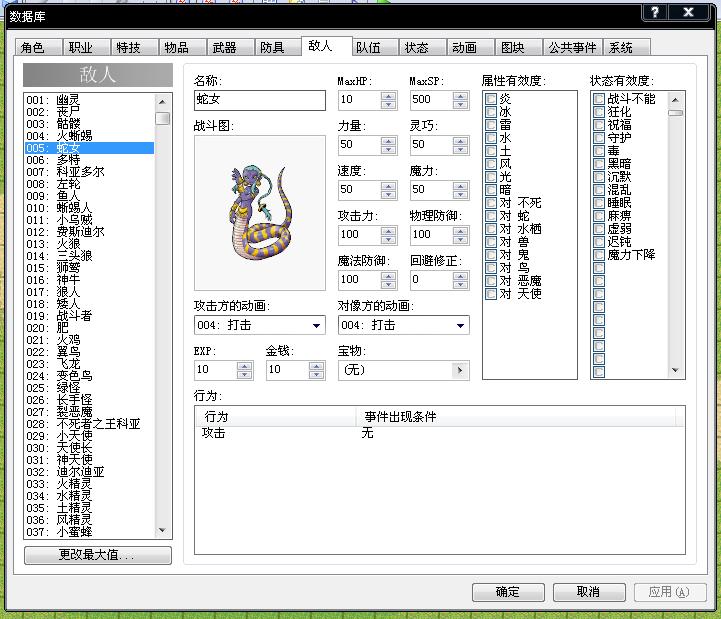Select enemy 001: 幽灵 in list
The image size is (721, 619).
tap(90, 100)
